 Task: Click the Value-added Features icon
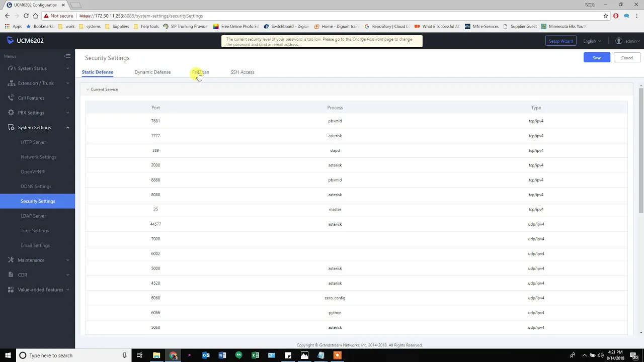pos(11,290)
